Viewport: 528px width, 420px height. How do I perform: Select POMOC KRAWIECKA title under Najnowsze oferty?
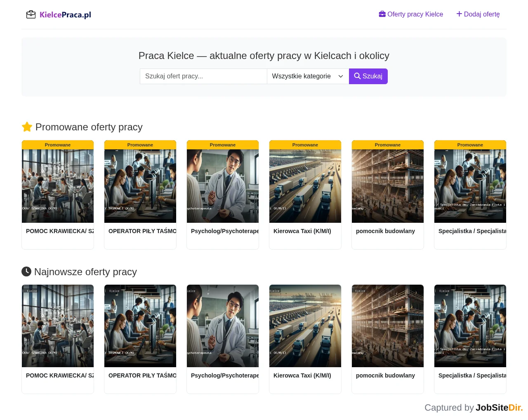tap(60, 375)
